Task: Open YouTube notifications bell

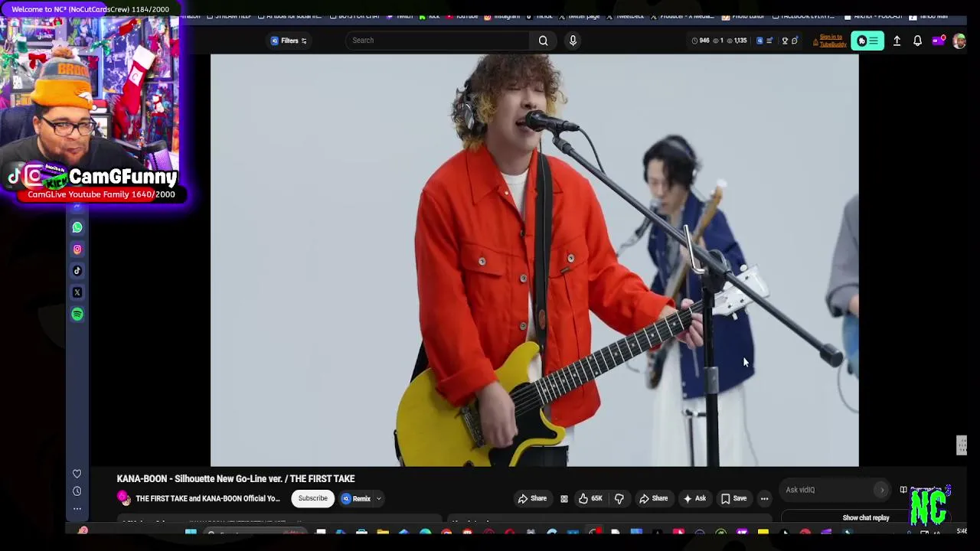Action: tap(917, 41)
